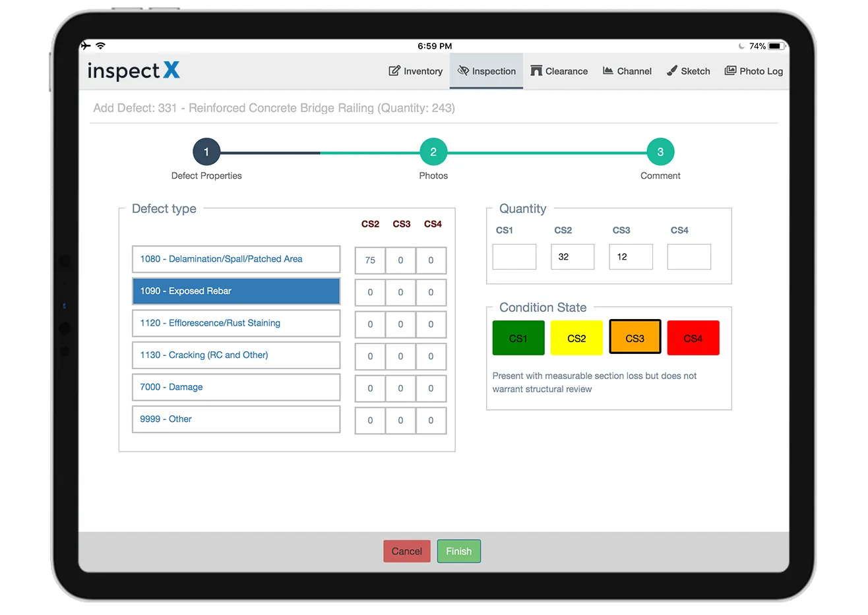Click the Inventory pencil icon
This screenshot has width=868, height=615.
coord(392,71)
